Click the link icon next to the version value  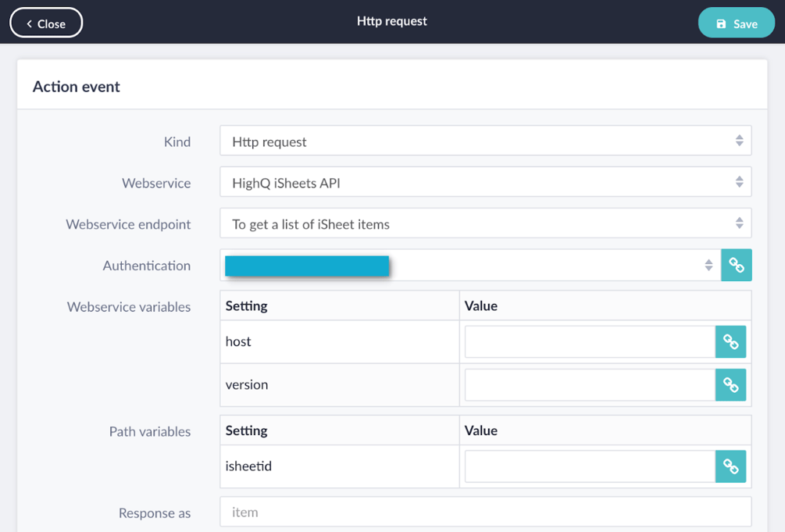click(730, 384)
